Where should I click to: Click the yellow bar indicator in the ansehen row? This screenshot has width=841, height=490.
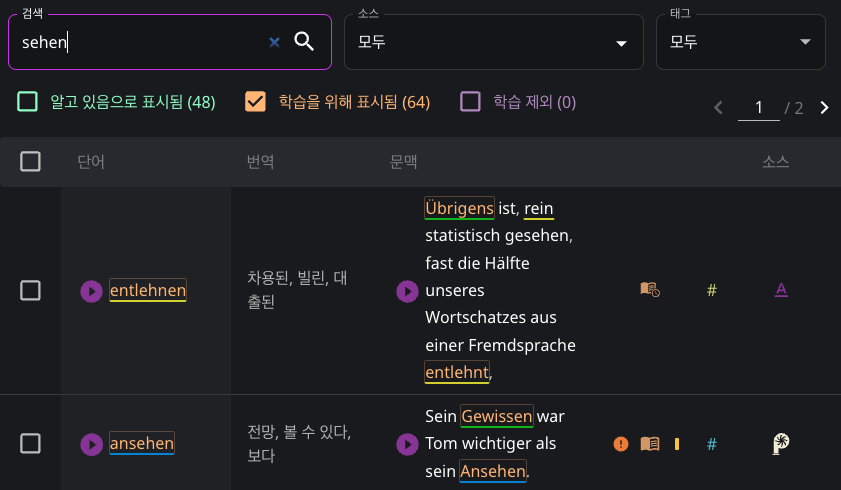pyautogui.click(x=677, y=444)
